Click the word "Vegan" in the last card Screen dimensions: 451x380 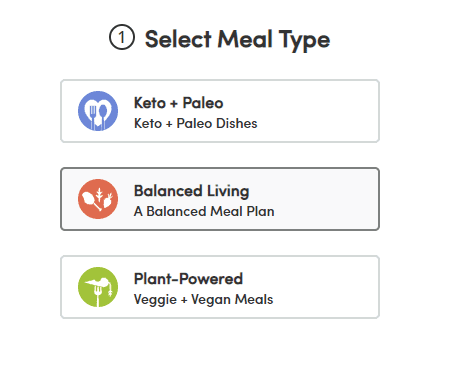(x=211, y=300)
